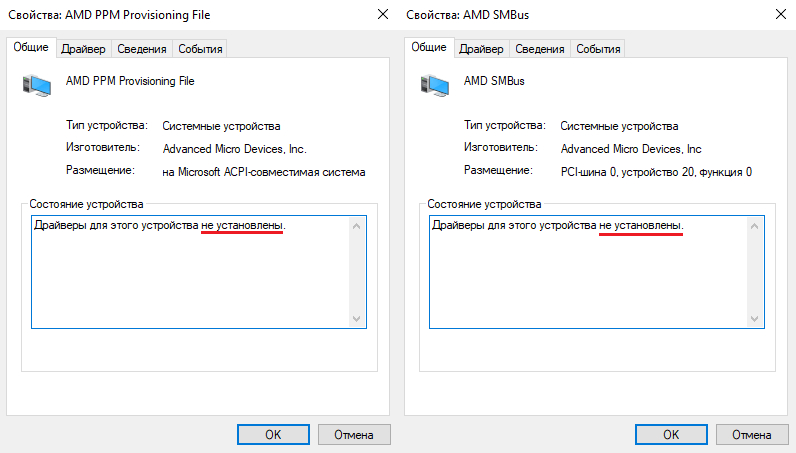
Task: Close the AMD SMBus properties window
Action: [780, 15]
